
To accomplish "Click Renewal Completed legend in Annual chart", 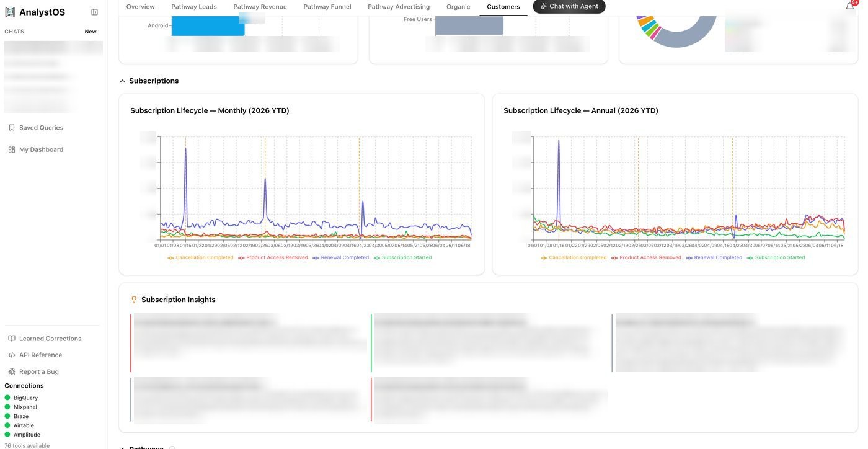I will (714, 257).
